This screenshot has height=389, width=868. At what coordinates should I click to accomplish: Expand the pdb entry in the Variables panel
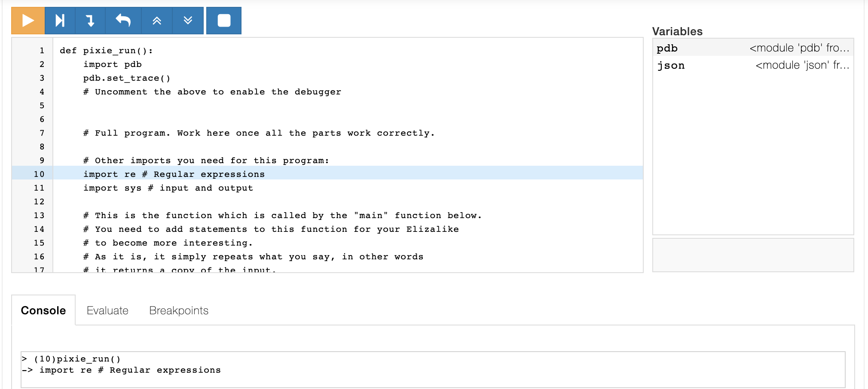(x=666, y=48)
